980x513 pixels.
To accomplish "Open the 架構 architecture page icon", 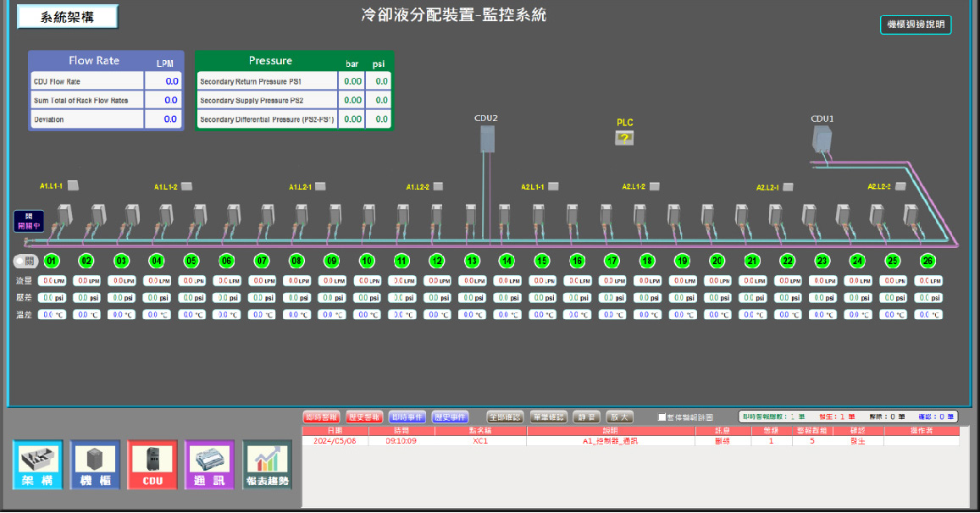I will [x=38, y=465].
